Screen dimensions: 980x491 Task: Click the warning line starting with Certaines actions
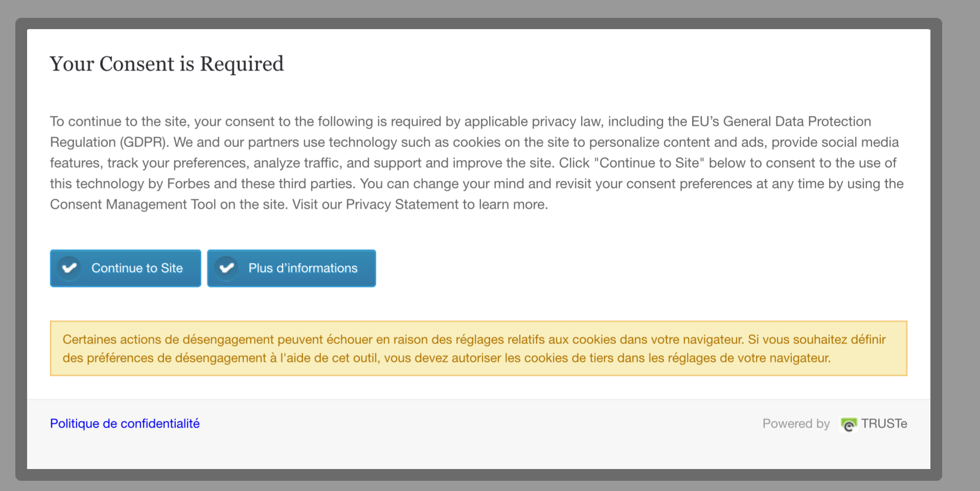point(474,339)
